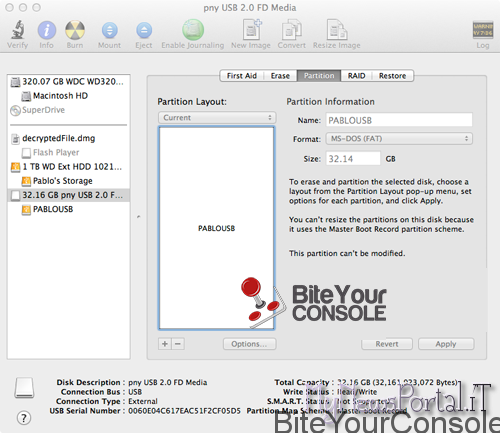Select the SuperDrive entry

pyautogui.click(x=68, y=110)
